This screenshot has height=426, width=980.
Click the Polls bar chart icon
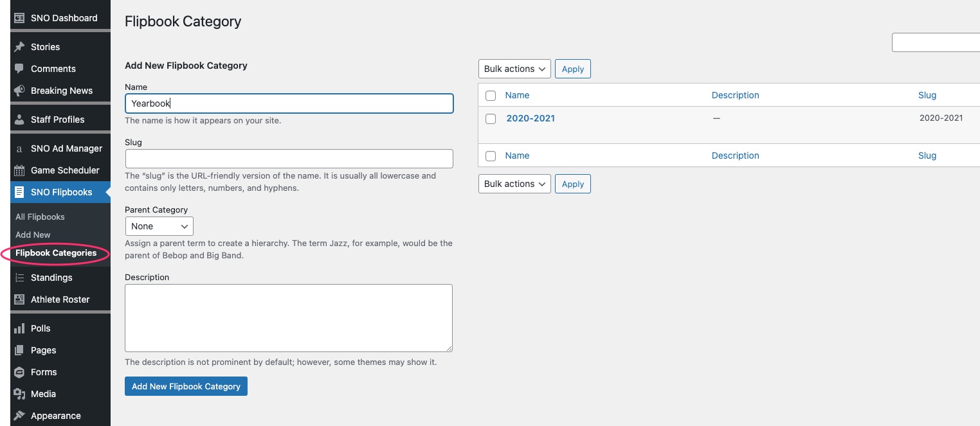click(x=19, y=328)
